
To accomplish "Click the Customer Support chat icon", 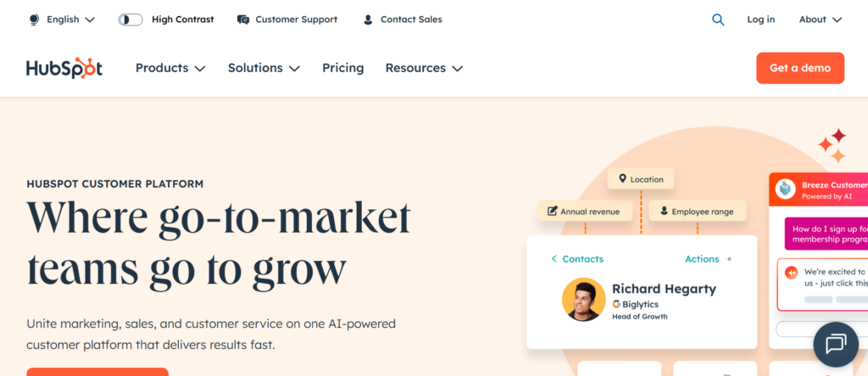I will [243, 19].
